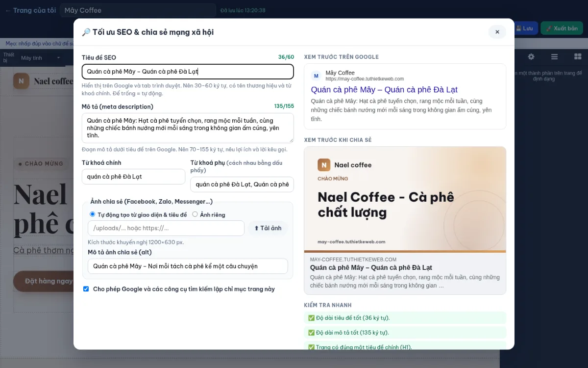Click the "Độ dài tiêu đề tốt (36 ký tự)." check row
The height and width of the screenshot is (368, 588).
point(405,318)
